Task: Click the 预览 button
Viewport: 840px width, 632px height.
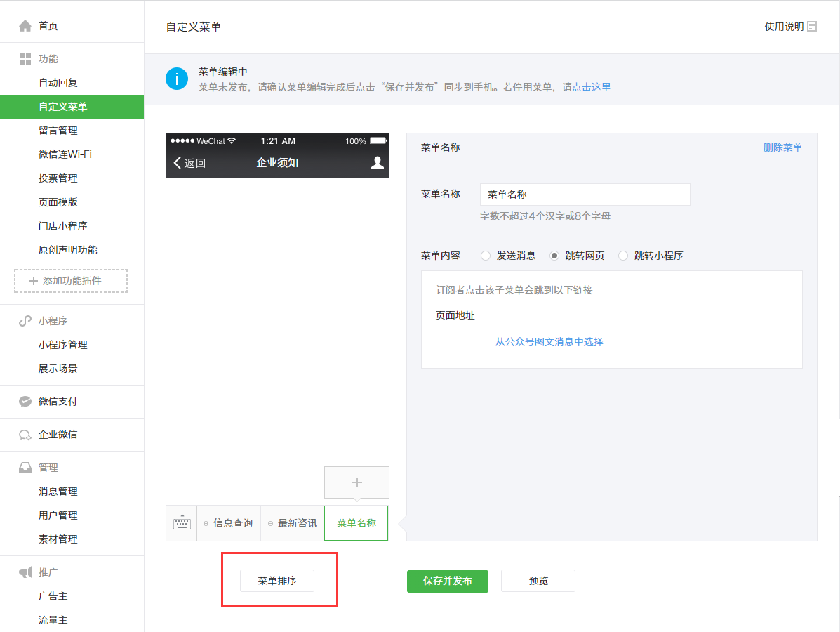Action: pos(538,581)
